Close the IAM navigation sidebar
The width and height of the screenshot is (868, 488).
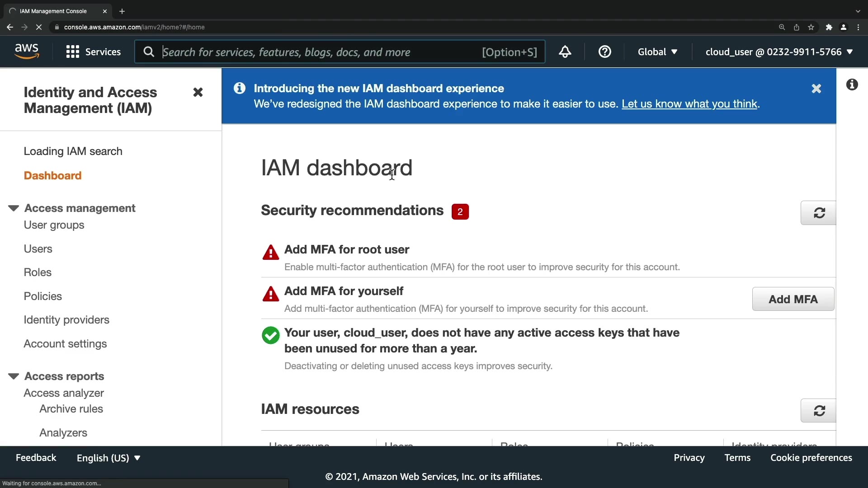click(198, 92)
